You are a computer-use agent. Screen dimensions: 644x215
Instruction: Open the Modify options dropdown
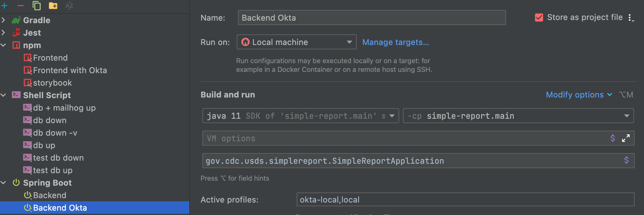pyautogui.click(x=579, y=95)
